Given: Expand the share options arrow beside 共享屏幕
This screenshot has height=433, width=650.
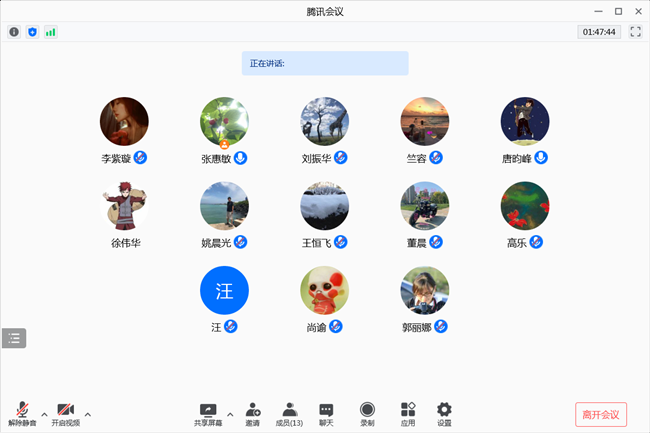Looking at the screenshot, I should point(231,413).
